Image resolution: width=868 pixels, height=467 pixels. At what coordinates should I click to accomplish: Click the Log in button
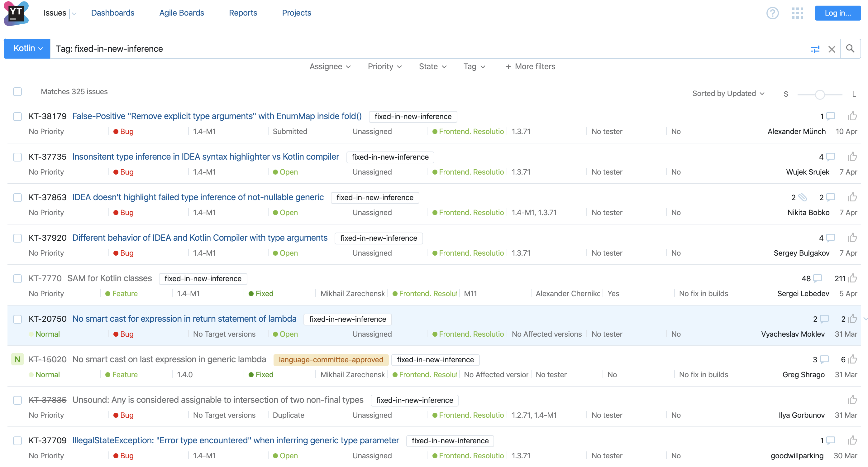click(837, 13)
